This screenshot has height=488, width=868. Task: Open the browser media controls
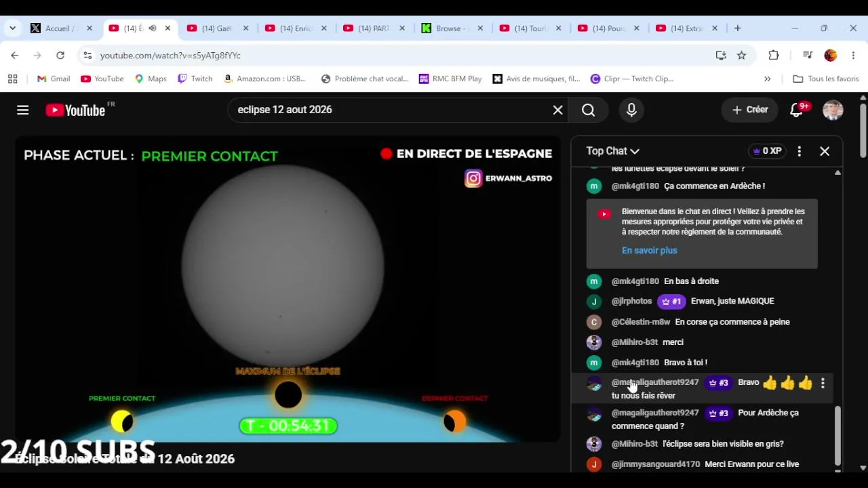point(808,56)
